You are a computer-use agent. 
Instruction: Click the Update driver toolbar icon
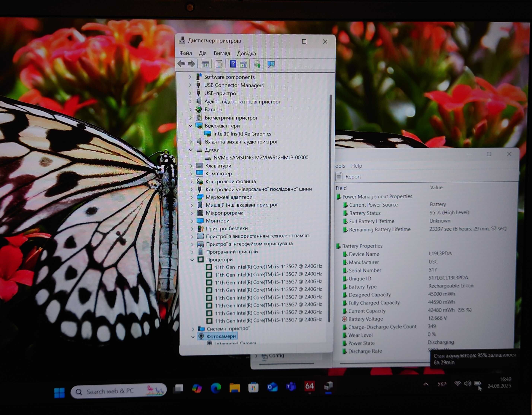tap(257, 64)
